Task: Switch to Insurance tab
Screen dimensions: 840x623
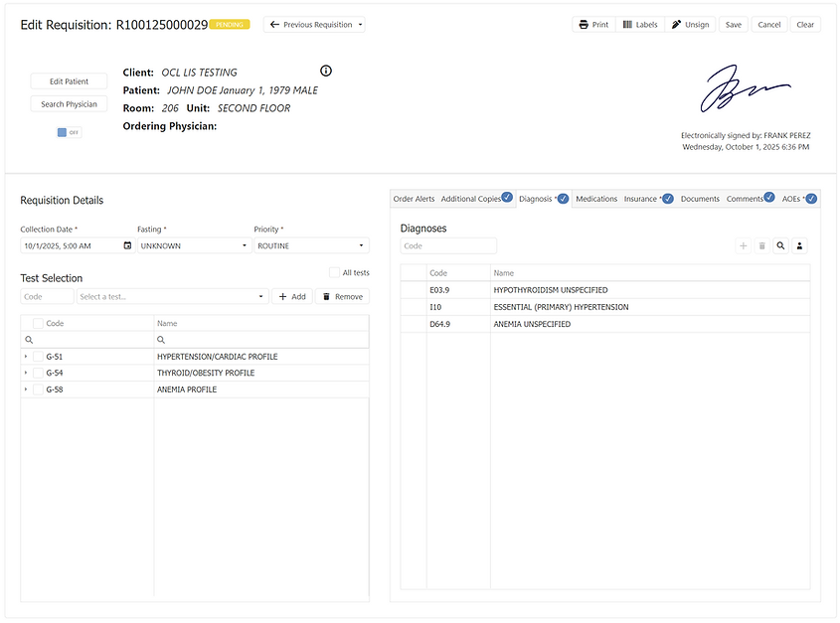Action: click(x=648, y=199)
